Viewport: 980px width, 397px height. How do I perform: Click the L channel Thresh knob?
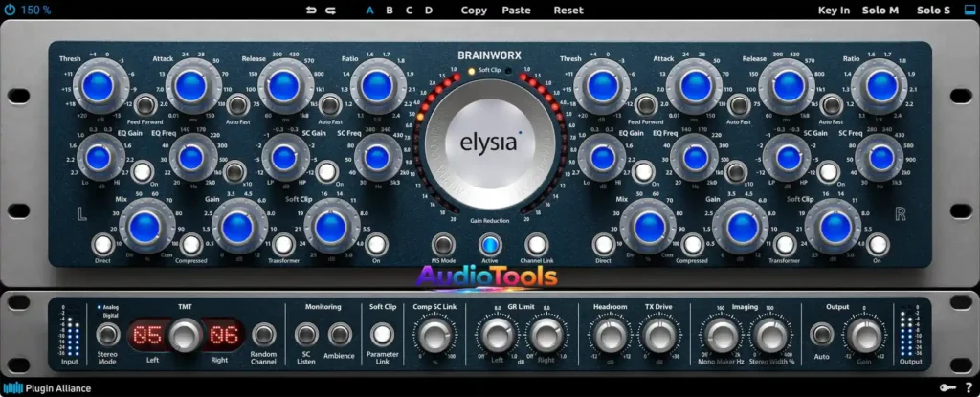point(99,86)
